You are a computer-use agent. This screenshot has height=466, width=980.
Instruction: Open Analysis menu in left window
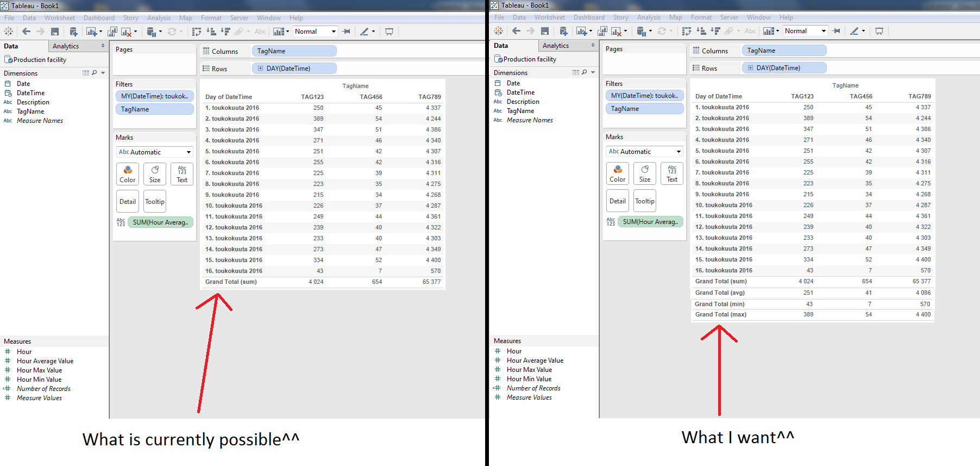(159, 18)
